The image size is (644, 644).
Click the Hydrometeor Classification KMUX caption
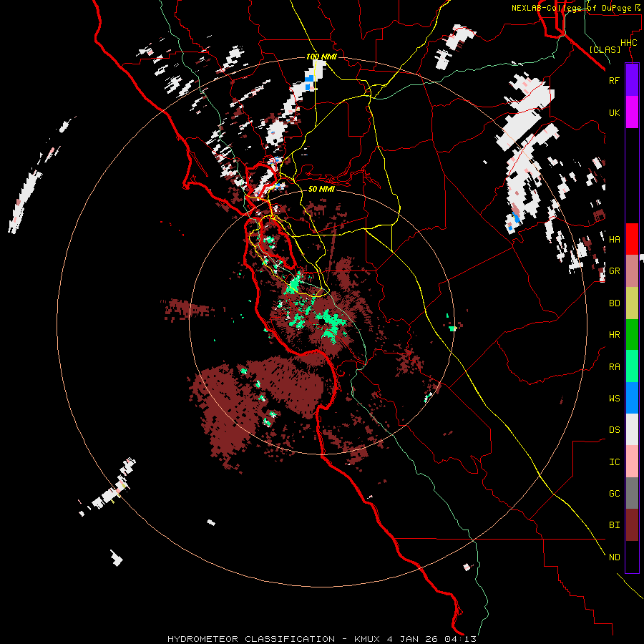(322, 639)
